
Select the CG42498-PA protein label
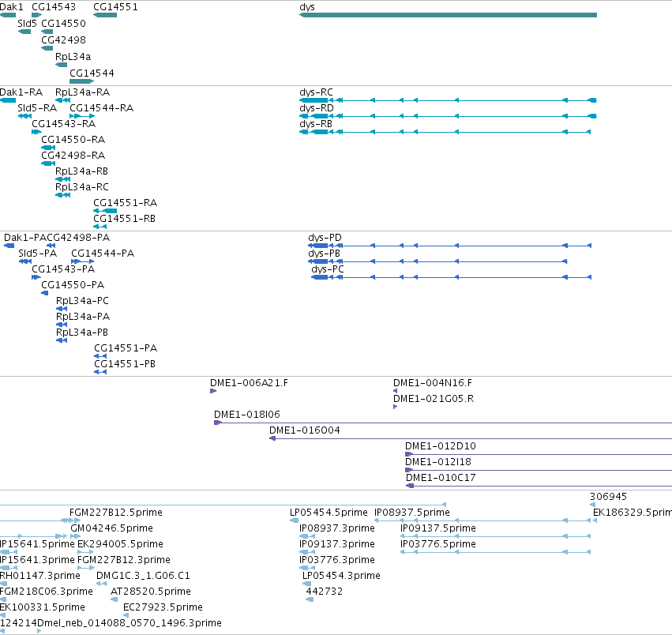[78, 238]
